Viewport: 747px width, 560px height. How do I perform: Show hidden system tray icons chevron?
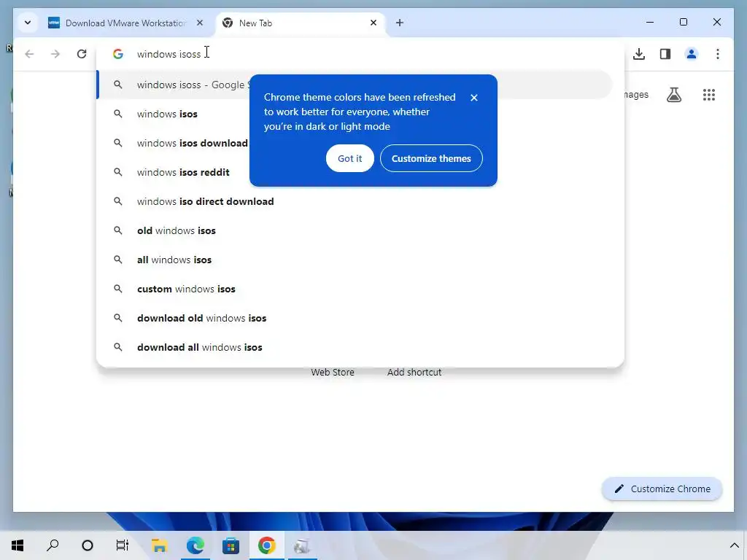point(734,545)
